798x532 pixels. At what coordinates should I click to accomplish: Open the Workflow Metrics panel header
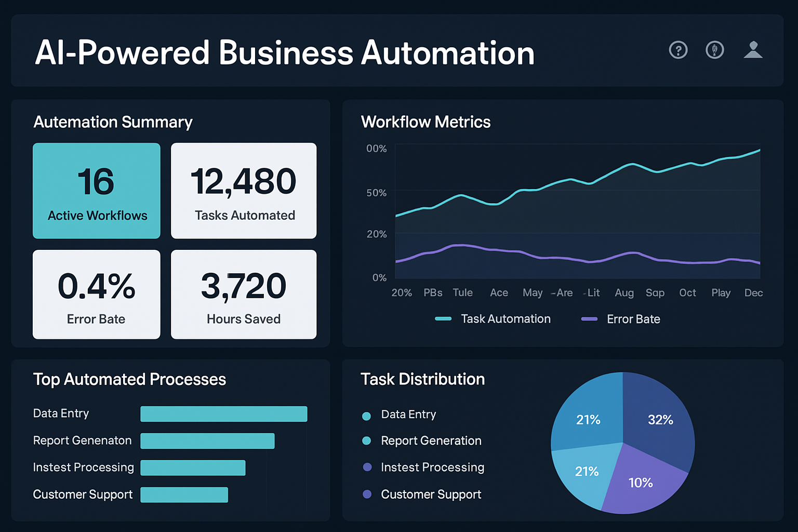coord(425,122)
